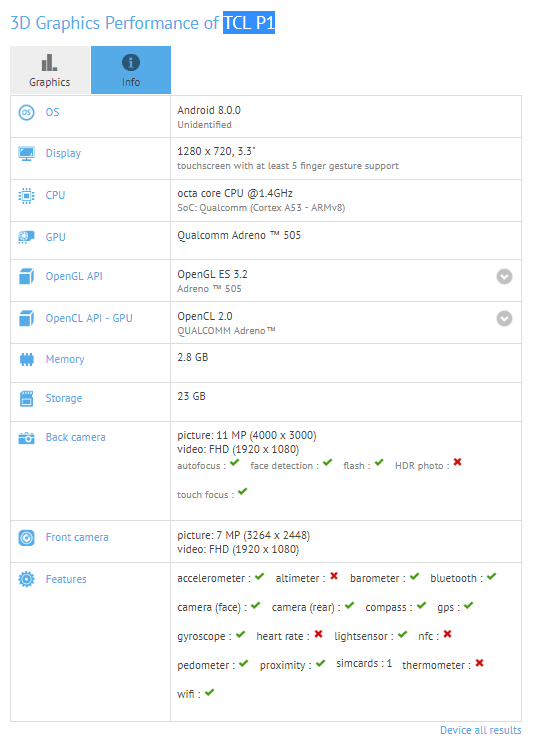Viewport: 533px width, 743px height.
Task: Click the OS row icon
Action: point(27,112)
